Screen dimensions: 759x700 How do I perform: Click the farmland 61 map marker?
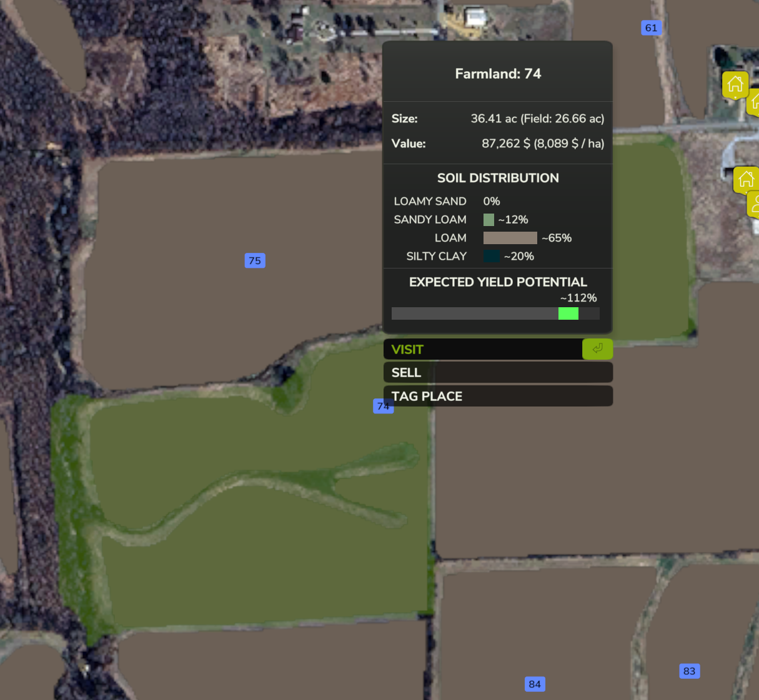(651, 28)
